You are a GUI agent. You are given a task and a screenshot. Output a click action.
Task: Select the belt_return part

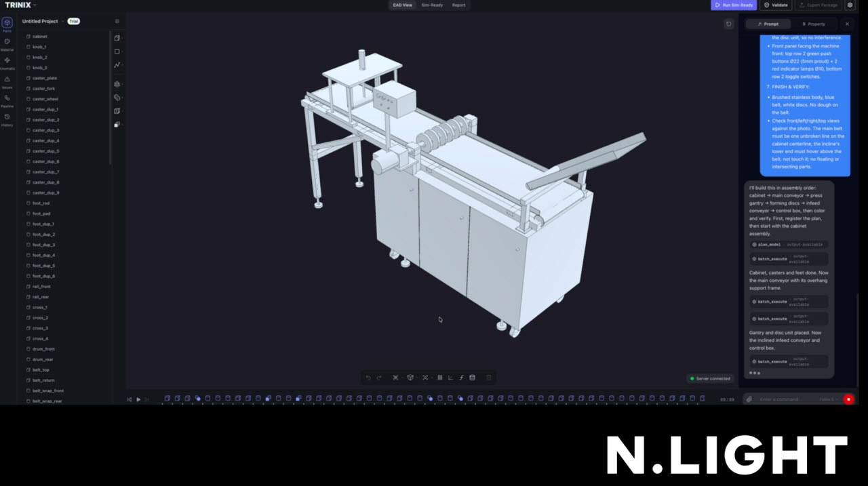(43, 380)
